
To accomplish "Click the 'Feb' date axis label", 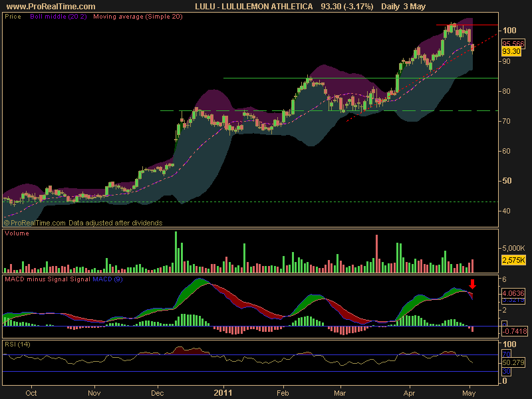I will (x=283, y=393).
